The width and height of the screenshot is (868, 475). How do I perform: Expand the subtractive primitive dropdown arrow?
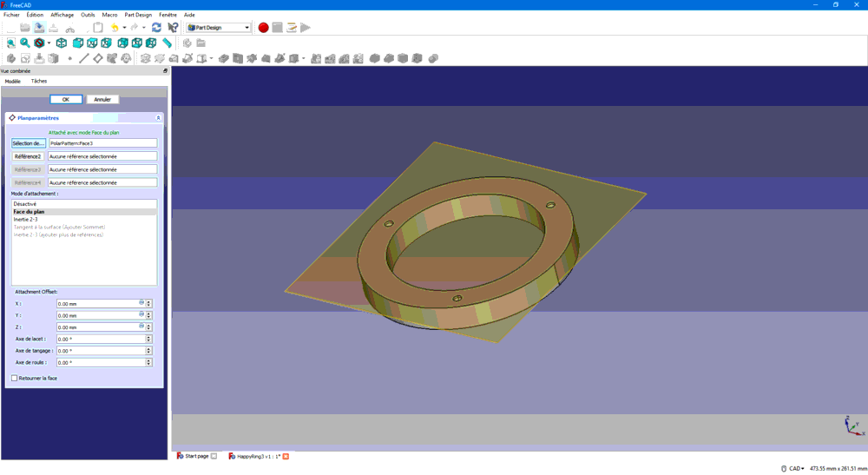click(303, 58)
